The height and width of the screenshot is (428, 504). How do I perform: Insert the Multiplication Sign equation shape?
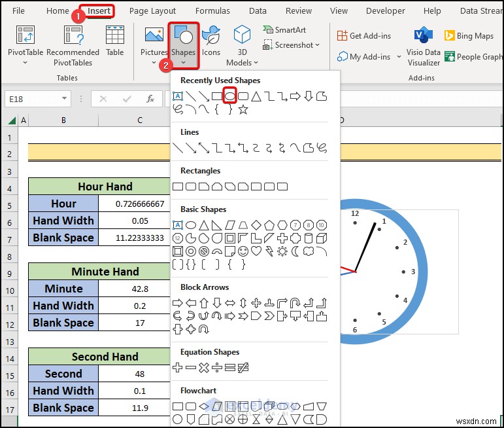(204, 368)
